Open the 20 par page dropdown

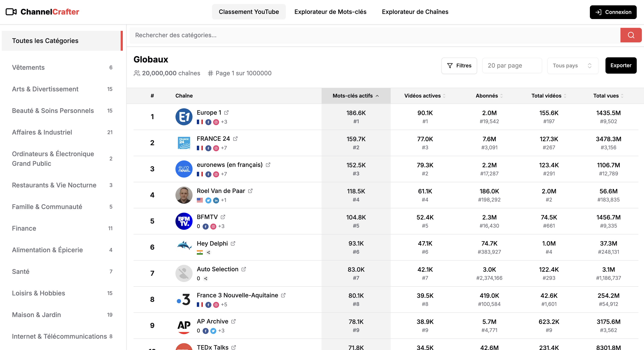click(512, 65)
